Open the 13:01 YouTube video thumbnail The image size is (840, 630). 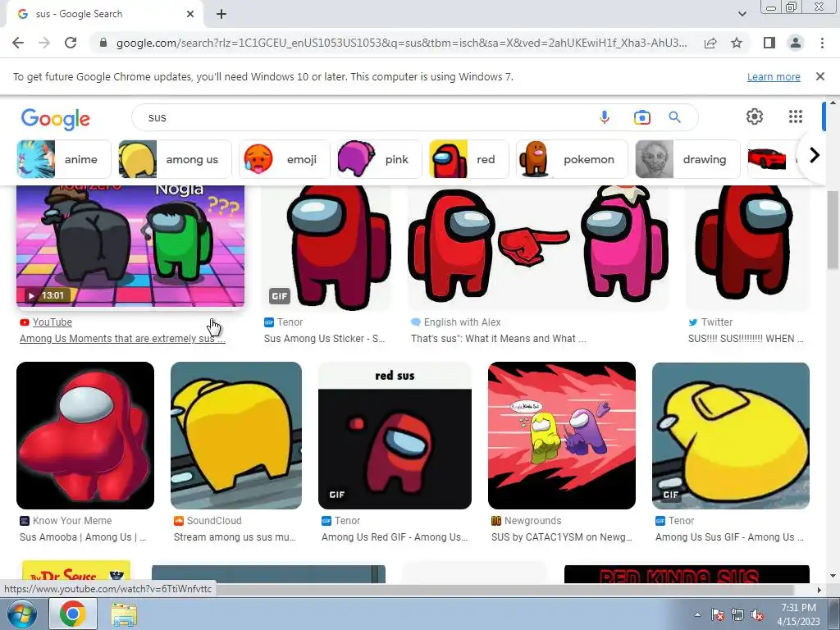tap(130, 246)
